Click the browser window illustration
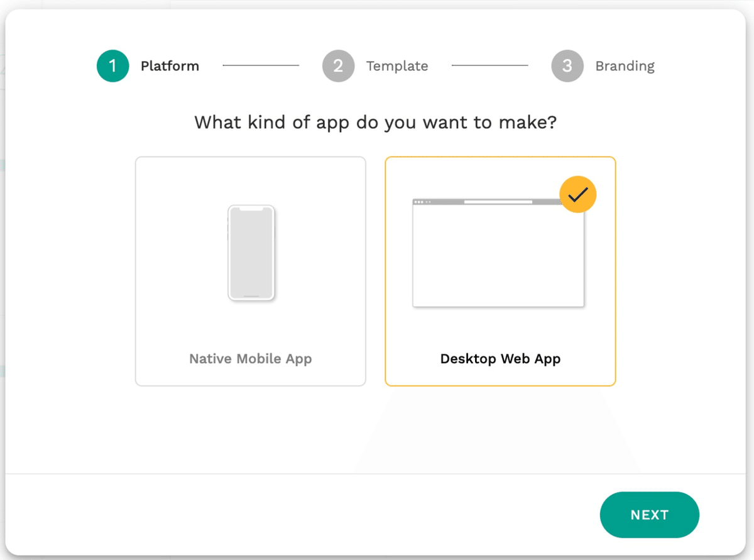Image resolution: width=754 pixels, height=560 pixels. pyautogui.click(x=498, y=253)
